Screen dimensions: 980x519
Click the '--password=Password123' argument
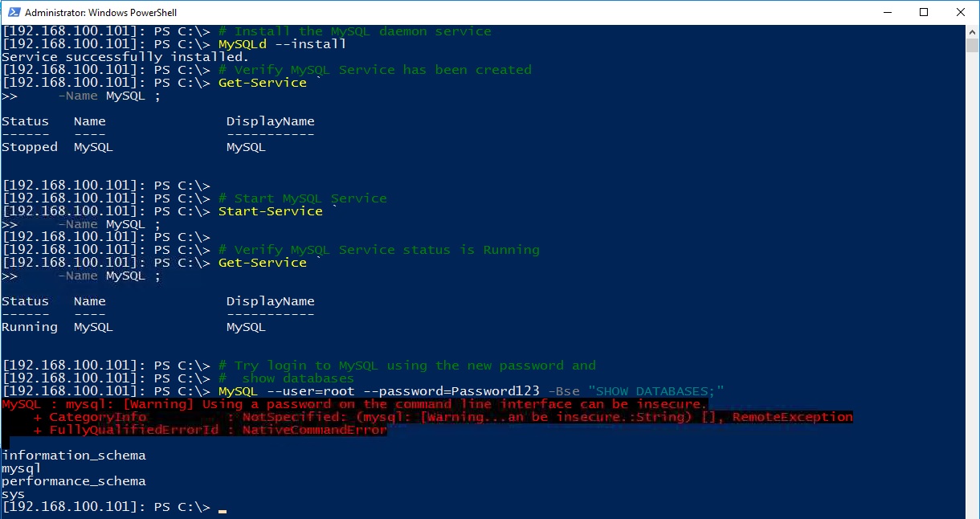451,391
